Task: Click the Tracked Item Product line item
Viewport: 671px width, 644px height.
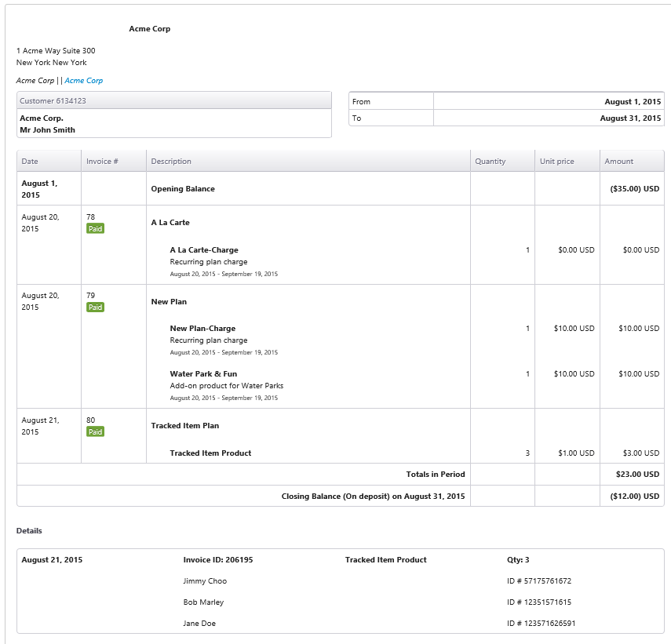Action: [x=210, y=453]
